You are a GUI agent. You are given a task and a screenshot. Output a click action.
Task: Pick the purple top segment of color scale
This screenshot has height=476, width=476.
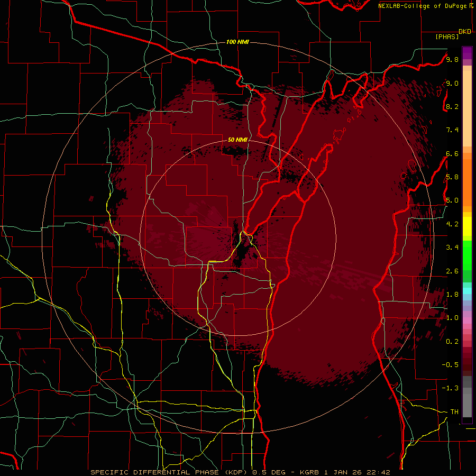tap(467, 53)
